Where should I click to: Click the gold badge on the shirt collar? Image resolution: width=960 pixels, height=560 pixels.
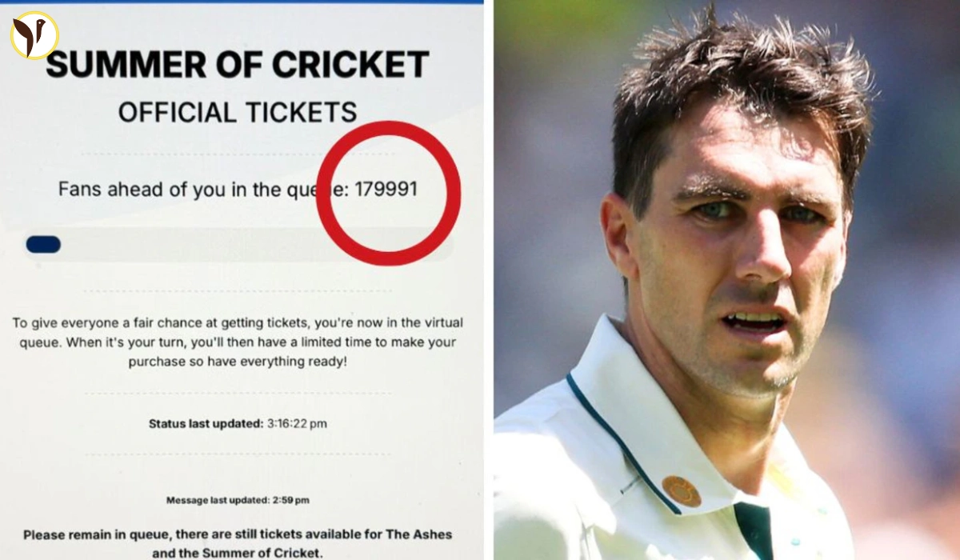[x=681, y=491]
